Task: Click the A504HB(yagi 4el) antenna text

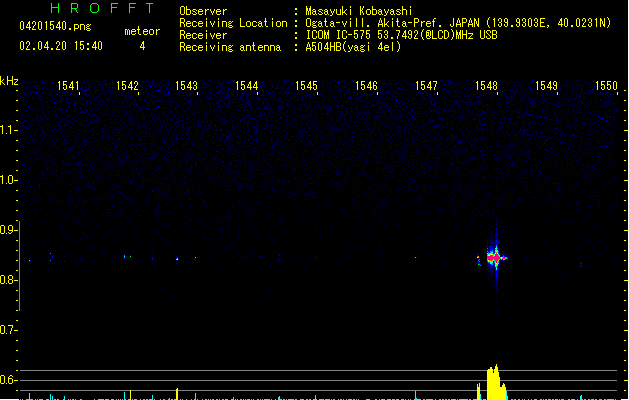Action: [353, 47]
